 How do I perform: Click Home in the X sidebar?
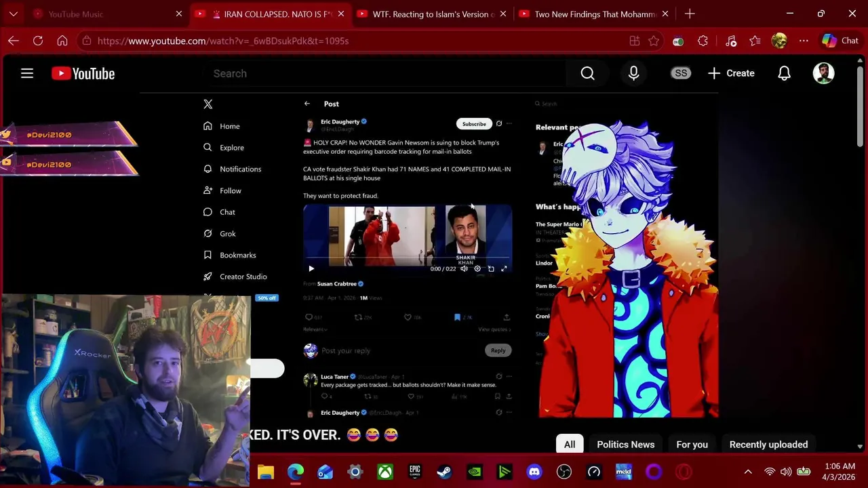pos(222,126)
